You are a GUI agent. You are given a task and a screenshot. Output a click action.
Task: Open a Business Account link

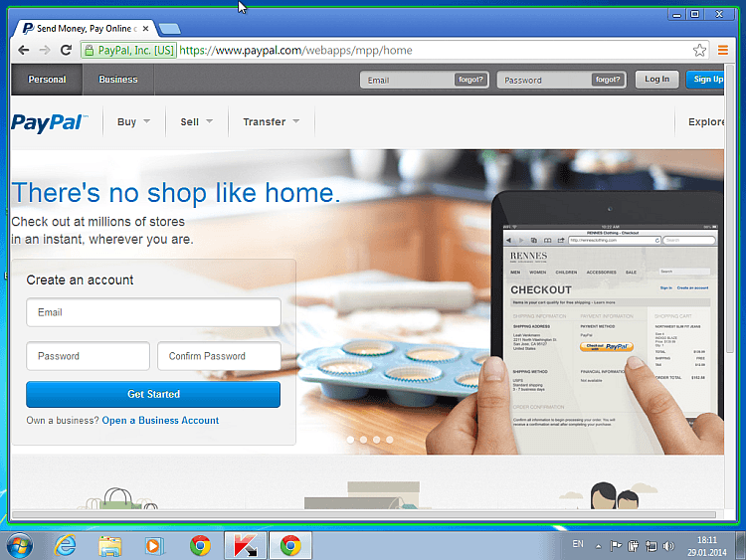(x=160, y=420)
